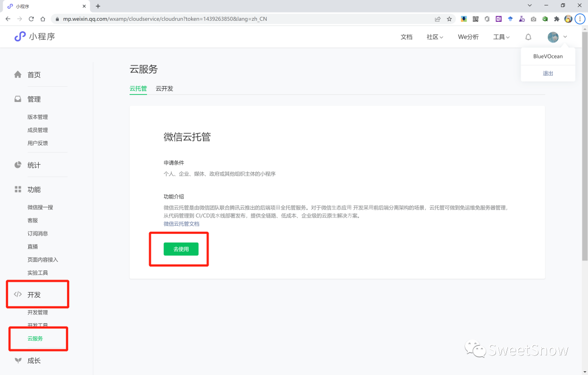
Task: Open the 社区 dropdown menu
Action: [x=434, y=37]
